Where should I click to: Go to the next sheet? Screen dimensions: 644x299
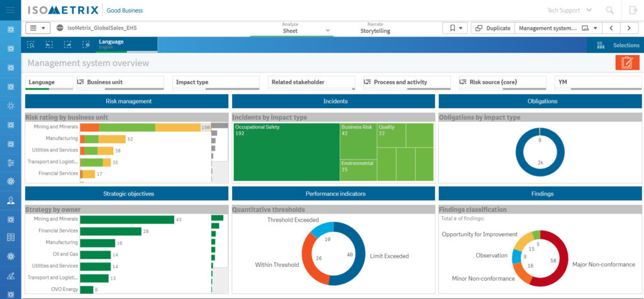(x=628, y=28)
